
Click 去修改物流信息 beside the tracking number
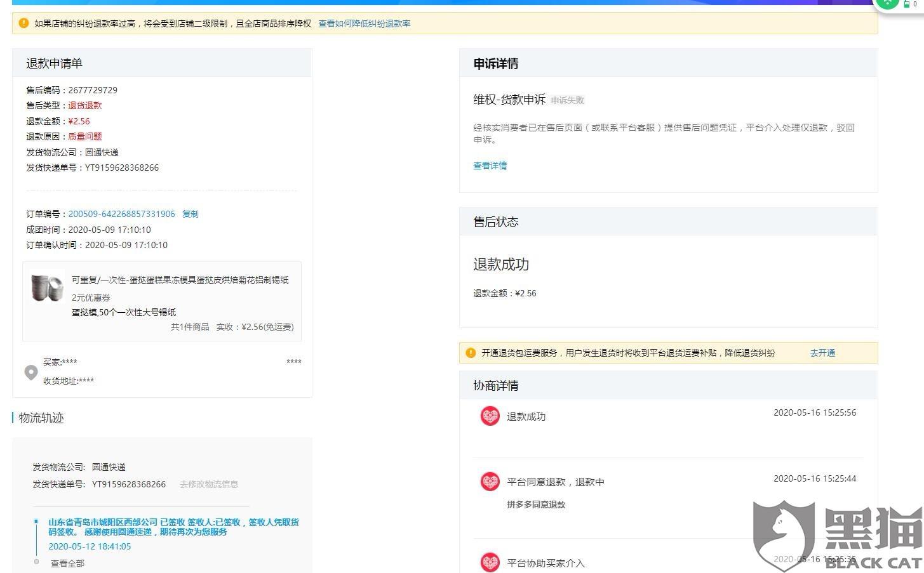tap(209, 484)
